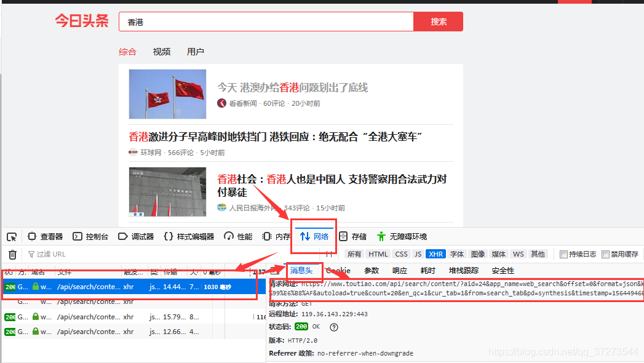Viewport: 644px width, 363px height.
Task: Open the 参数 (Params) detail tab
Action: coord(372,271)
